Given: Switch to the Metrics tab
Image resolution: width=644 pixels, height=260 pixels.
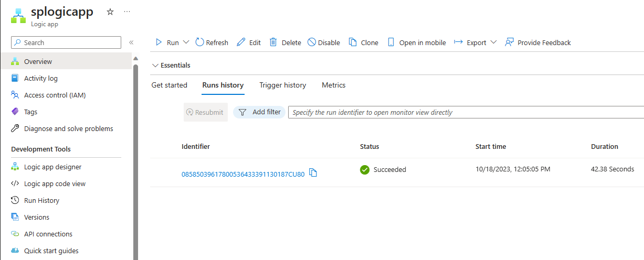Looking at the screenshot, I should 334,85.
